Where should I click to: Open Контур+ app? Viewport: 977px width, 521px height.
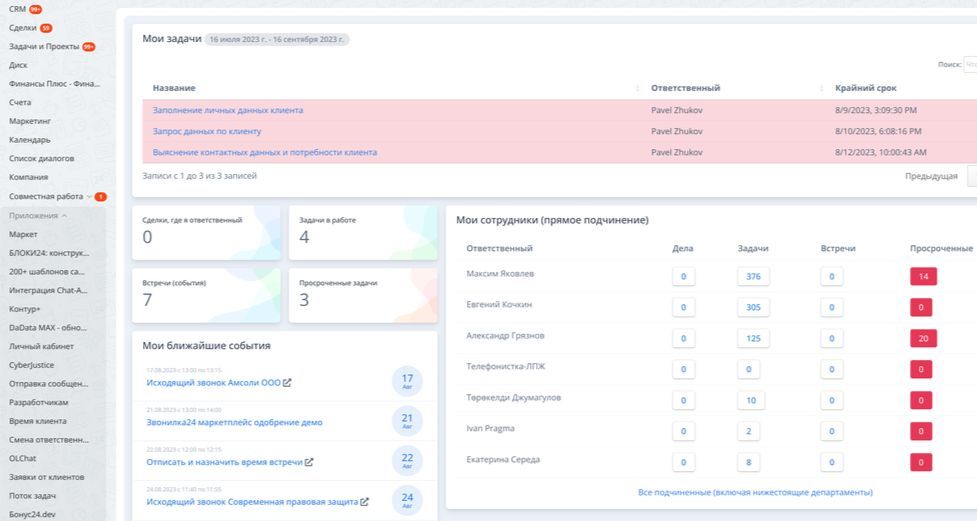[x=24, y=309]
